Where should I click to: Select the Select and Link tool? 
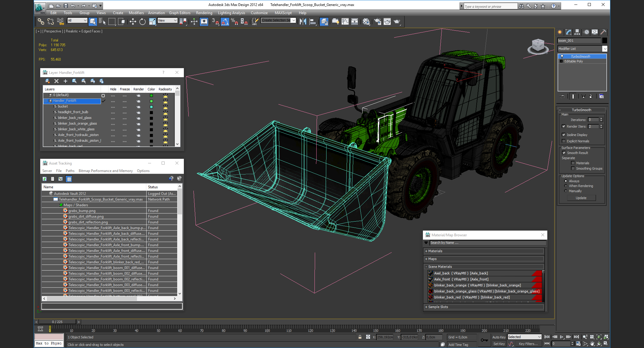point(41,21)
